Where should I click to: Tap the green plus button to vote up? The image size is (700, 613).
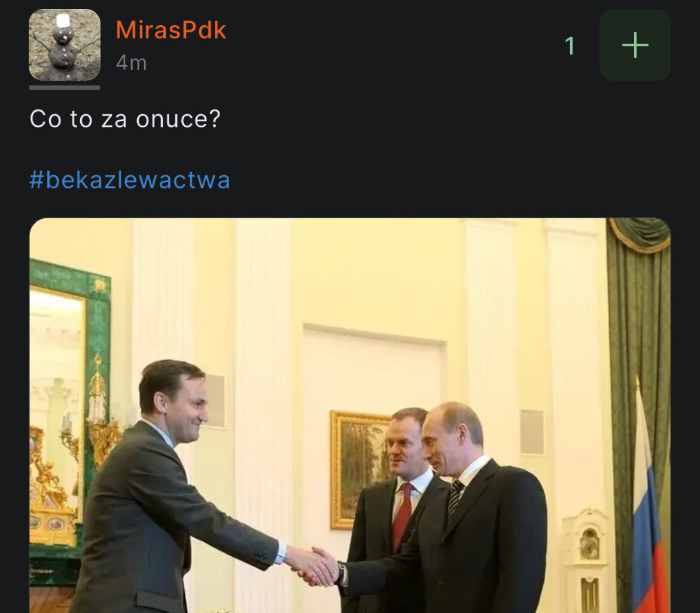[635, 45]
